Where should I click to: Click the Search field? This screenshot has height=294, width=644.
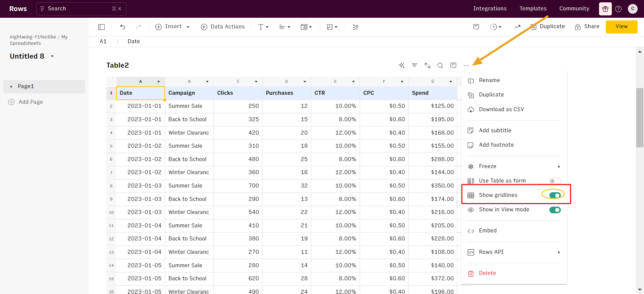click(81, 9)
